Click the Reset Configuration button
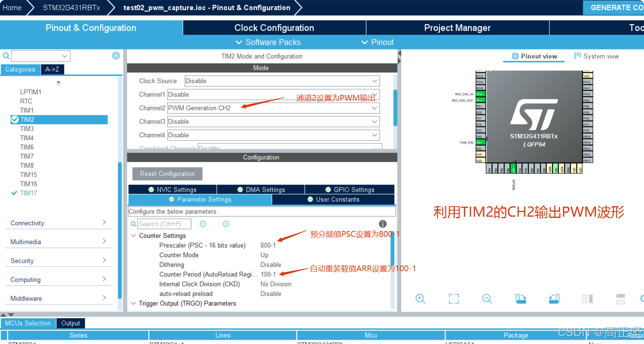 coord(167,174)
